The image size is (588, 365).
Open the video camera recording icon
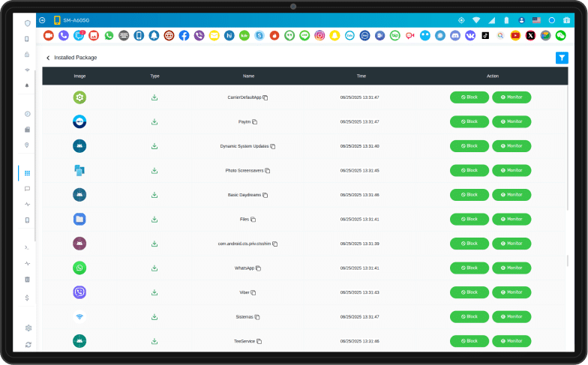coord(49,36)
